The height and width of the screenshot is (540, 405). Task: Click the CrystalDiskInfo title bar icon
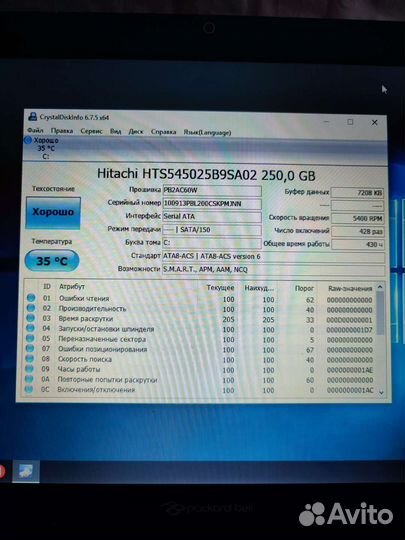coord(32,116)
